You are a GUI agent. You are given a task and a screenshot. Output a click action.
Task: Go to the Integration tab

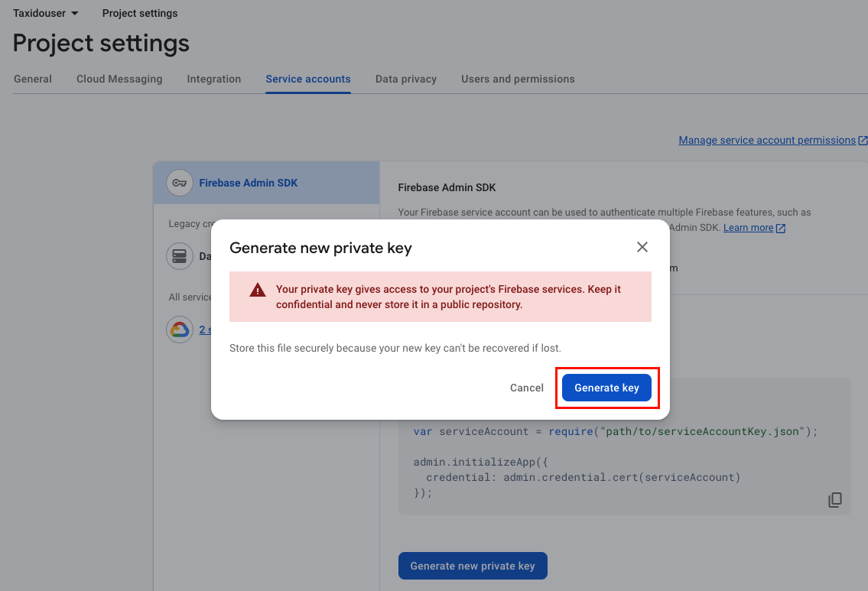[x=214, y=79]
